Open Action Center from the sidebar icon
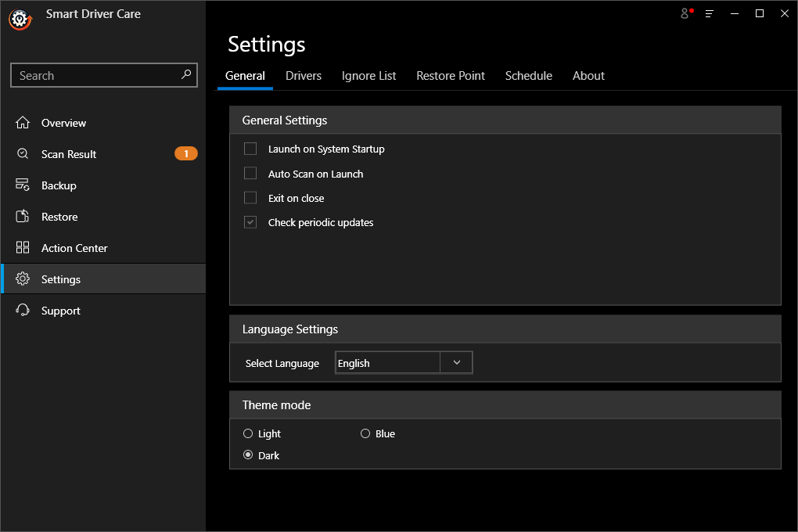The height and width of the screenshot is (532, 798). tap(22, 247)
